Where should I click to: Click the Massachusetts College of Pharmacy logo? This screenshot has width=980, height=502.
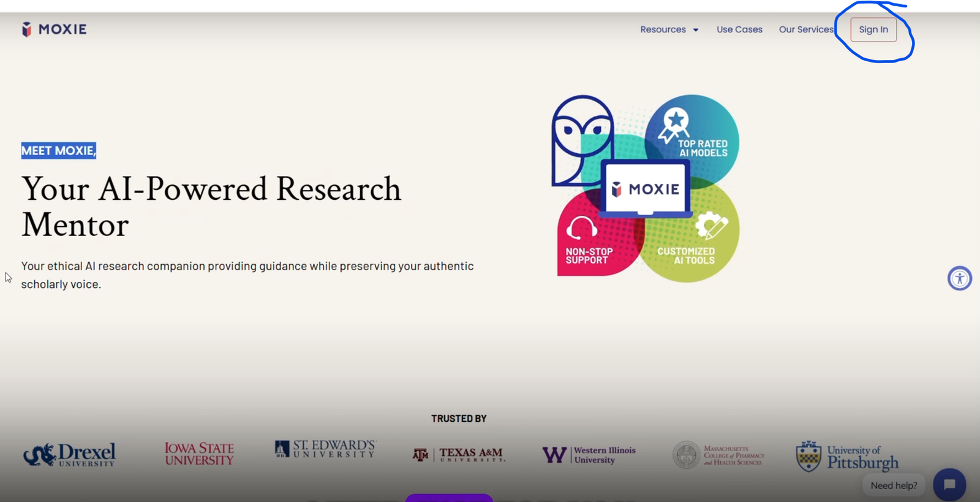pyautogui.click(x=718, y=455)
